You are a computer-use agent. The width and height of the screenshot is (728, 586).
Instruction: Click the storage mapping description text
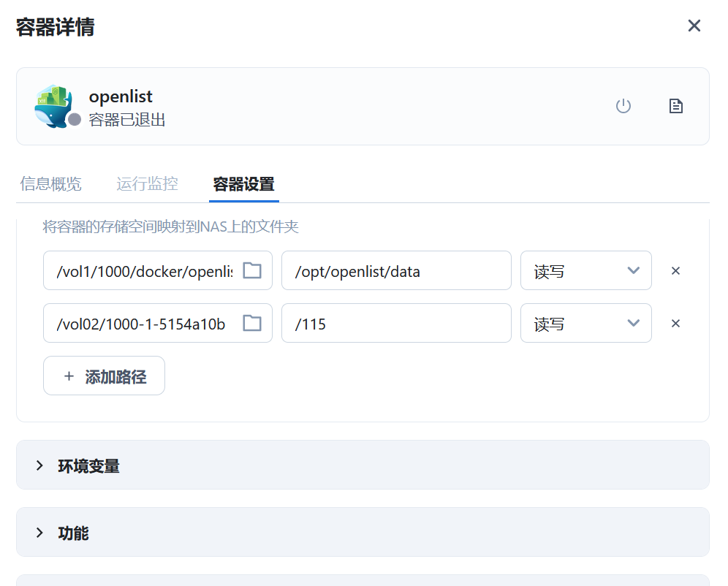[x=170, y=227]
